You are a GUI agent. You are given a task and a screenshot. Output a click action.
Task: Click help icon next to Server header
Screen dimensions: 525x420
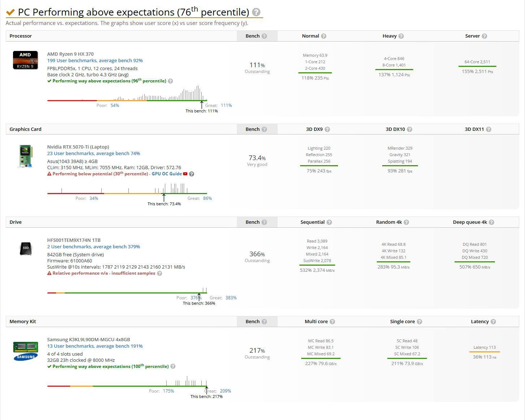pos(484,36)
